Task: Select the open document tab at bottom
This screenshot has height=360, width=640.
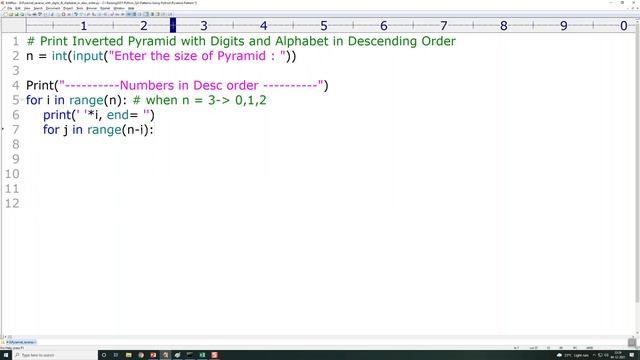Action: tap(20, 342)
